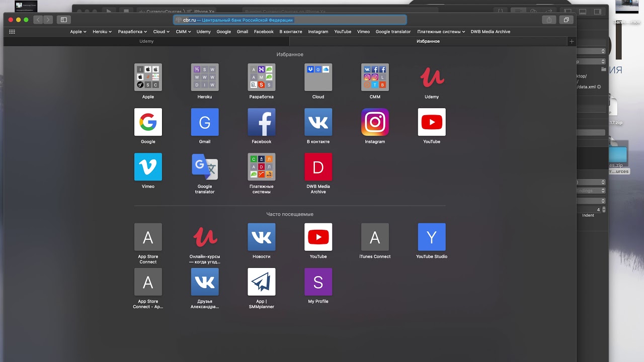
Task: Open the YouTube tile in Часто посещаемые
Action: [318, 237]
